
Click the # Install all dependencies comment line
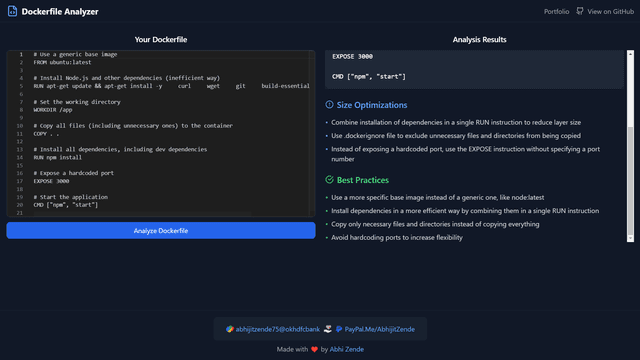(120, 149)
